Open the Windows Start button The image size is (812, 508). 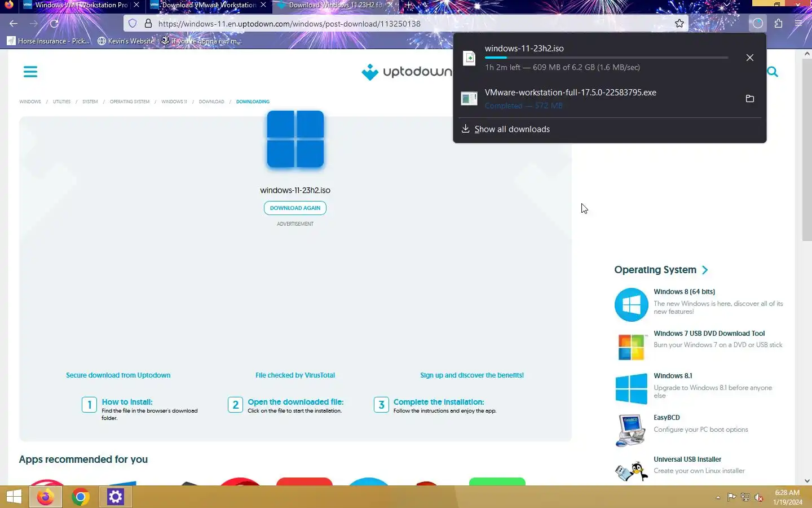(x=14, y=497)
